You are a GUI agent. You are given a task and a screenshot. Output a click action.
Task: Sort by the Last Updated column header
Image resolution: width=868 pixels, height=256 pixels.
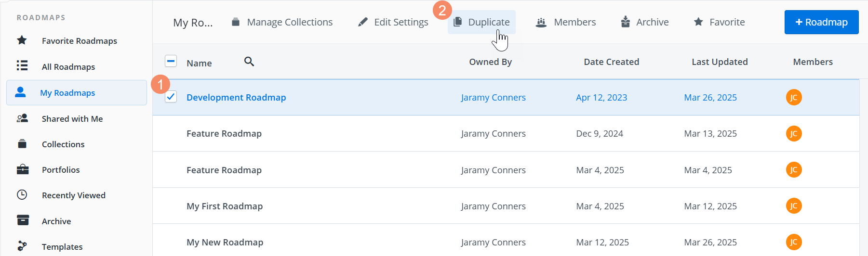(x=720, y=62)
